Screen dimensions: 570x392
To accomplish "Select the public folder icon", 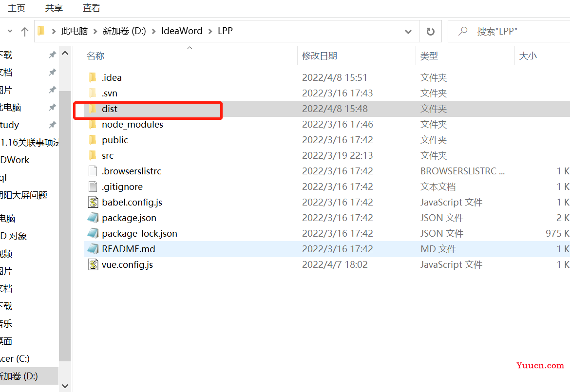I will point(93,140).
